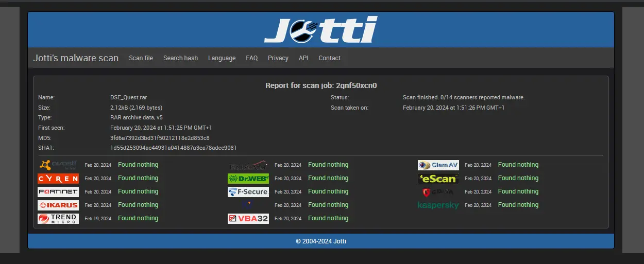Click the VBA32 scanner logo
This screenshot has height=264, width=644.
point(248,219)
